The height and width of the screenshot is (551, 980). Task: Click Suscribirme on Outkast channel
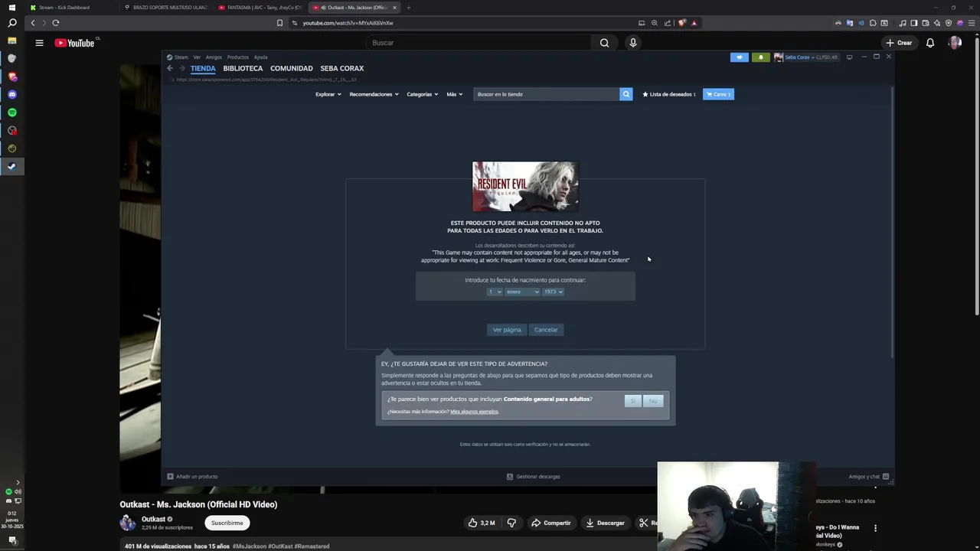tap(227, 523)
